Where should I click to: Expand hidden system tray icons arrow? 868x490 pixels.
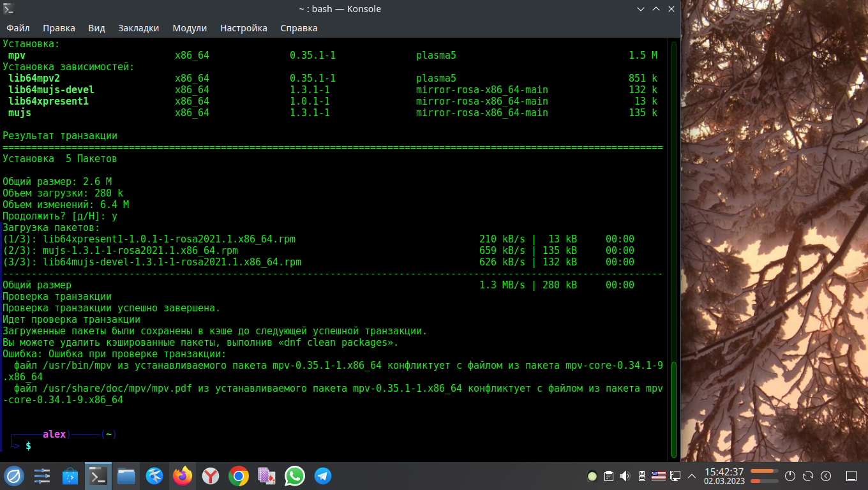(x=691, y=476)
